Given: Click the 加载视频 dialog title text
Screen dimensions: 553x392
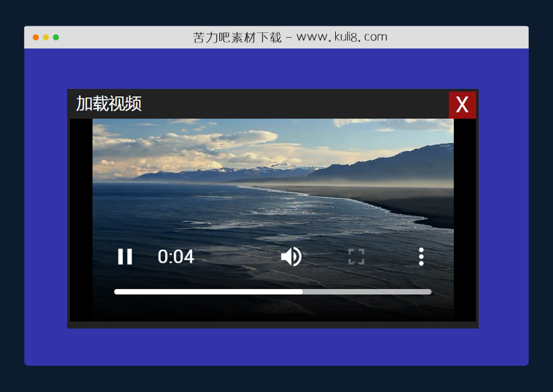Looking at the screenshot, I should 109,104.
